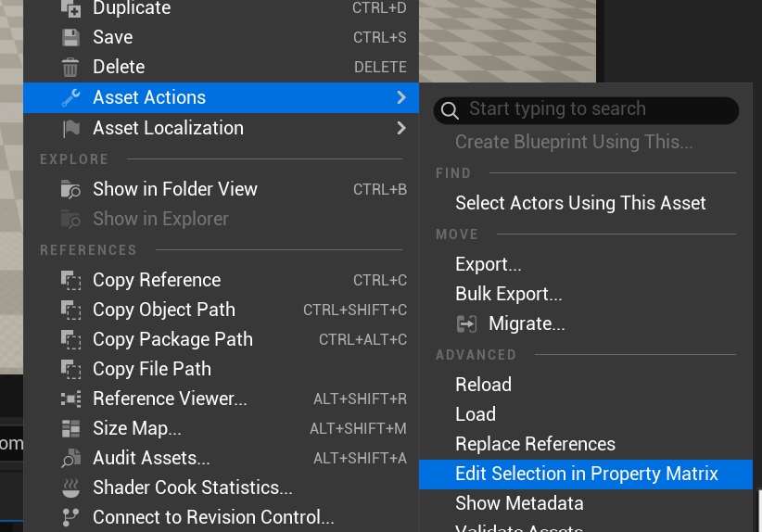
Task: Click Bulk Export option
Action: [509, 294]
